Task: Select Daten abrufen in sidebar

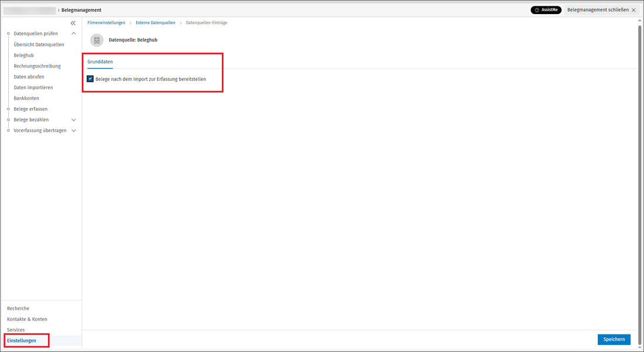Action: click(29, 76)
